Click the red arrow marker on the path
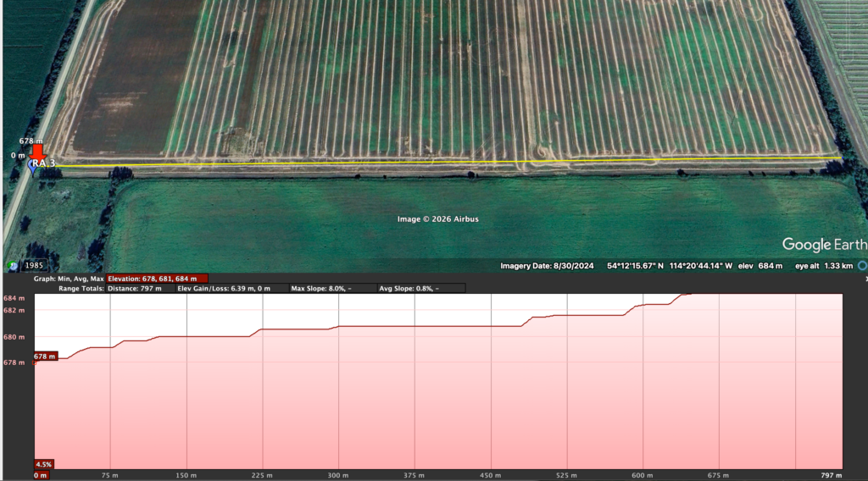The width and height of the screenshot is (868, 481). [x=37, y=151]
